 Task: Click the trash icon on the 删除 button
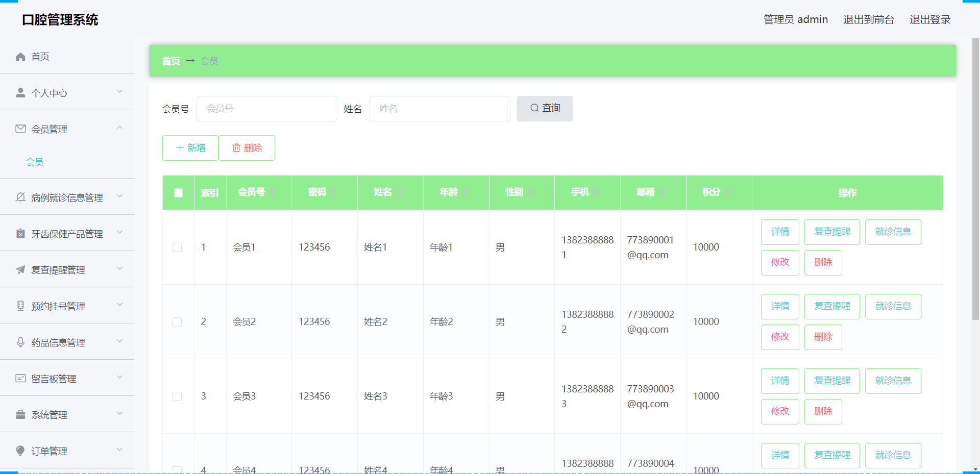[x=236, y=147]
